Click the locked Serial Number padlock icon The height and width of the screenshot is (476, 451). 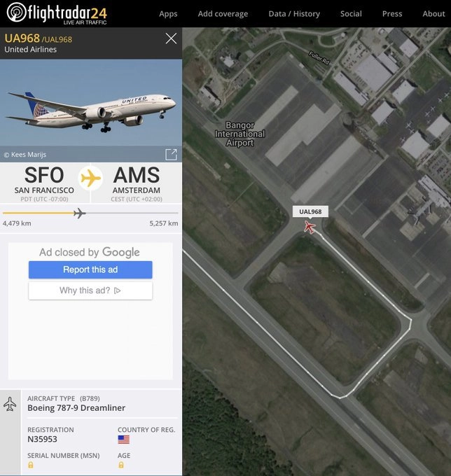tap(30, 465)
